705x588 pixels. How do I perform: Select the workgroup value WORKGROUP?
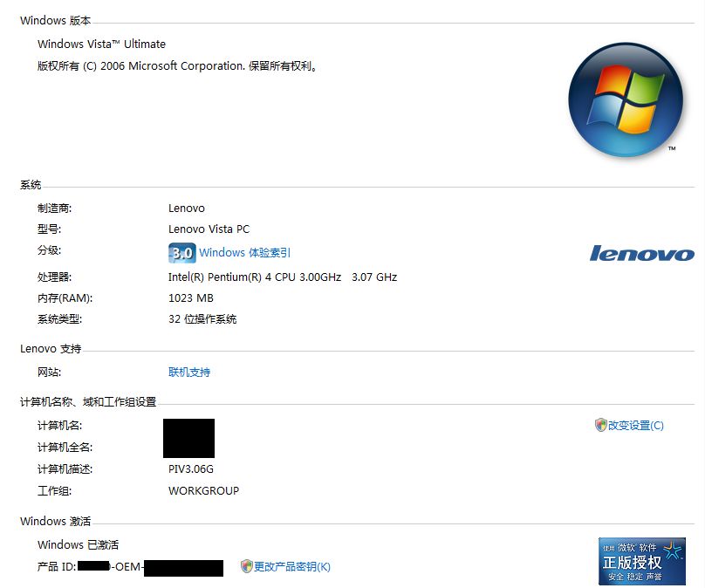click(203, 491)
